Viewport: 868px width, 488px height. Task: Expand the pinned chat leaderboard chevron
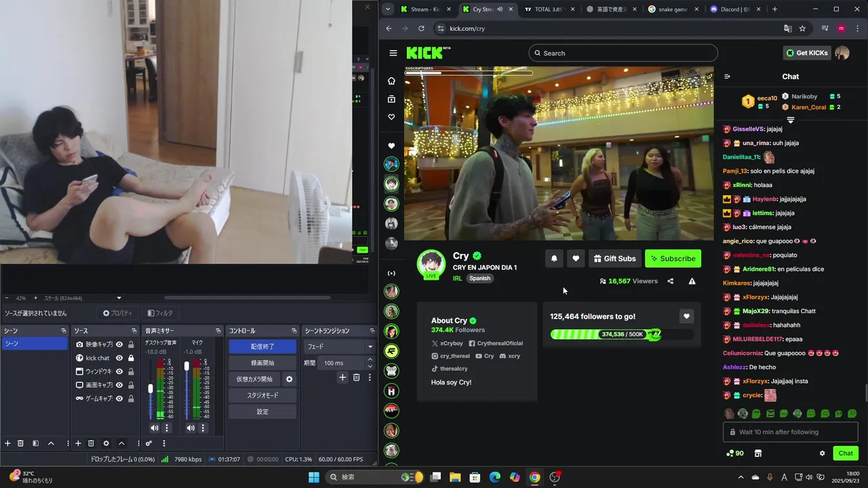coord(790,119)
